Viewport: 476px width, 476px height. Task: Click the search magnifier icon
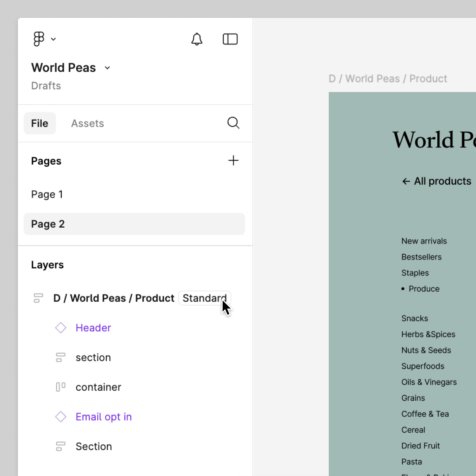coord(233,123)
